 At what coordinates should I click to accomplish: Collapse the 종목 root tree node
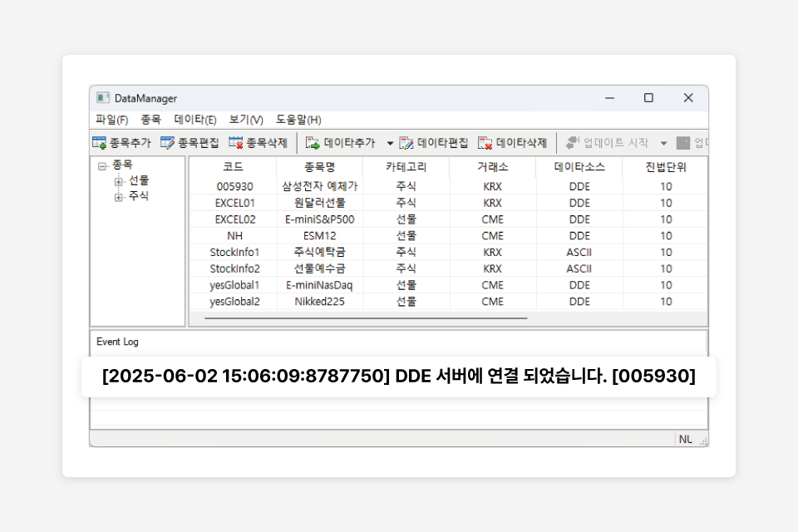(x=102, y=166)
